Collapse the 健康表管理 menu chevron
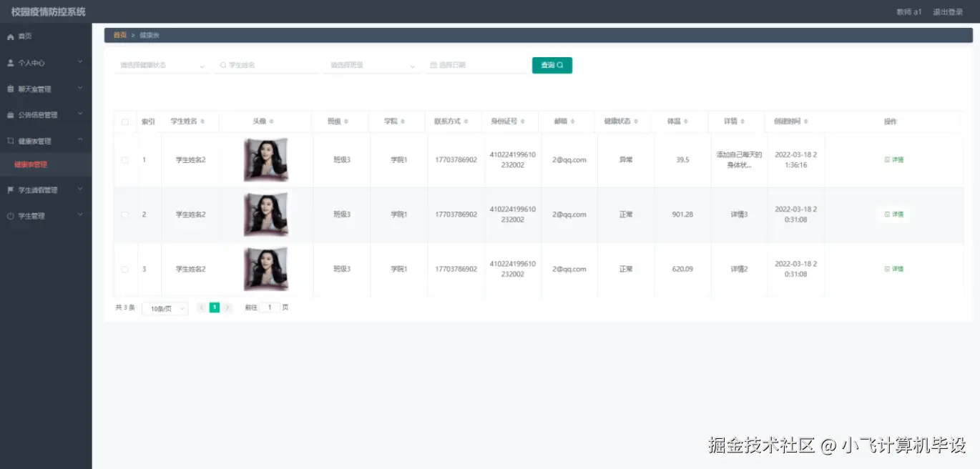The image size is (980, 469). tap(80, 141)
